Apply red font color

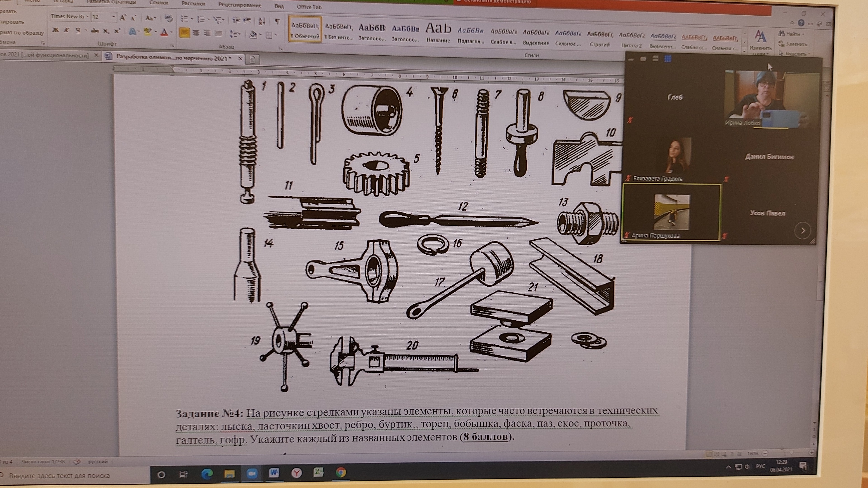point(164,32)
